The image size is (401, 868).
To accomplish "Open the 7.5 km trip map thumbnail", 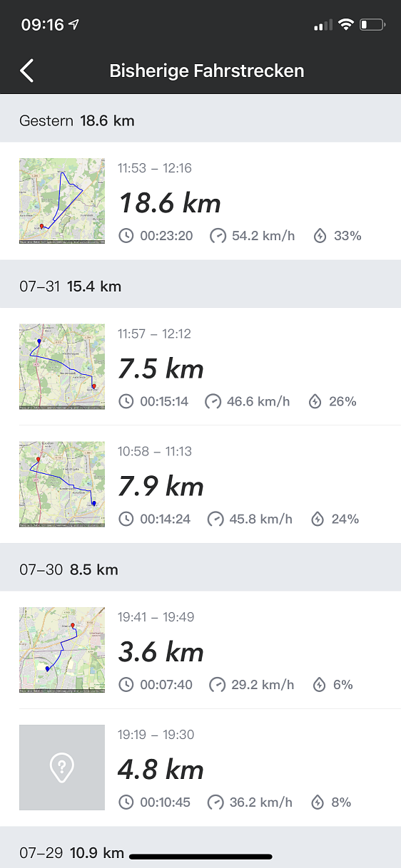I will point(62,367).
